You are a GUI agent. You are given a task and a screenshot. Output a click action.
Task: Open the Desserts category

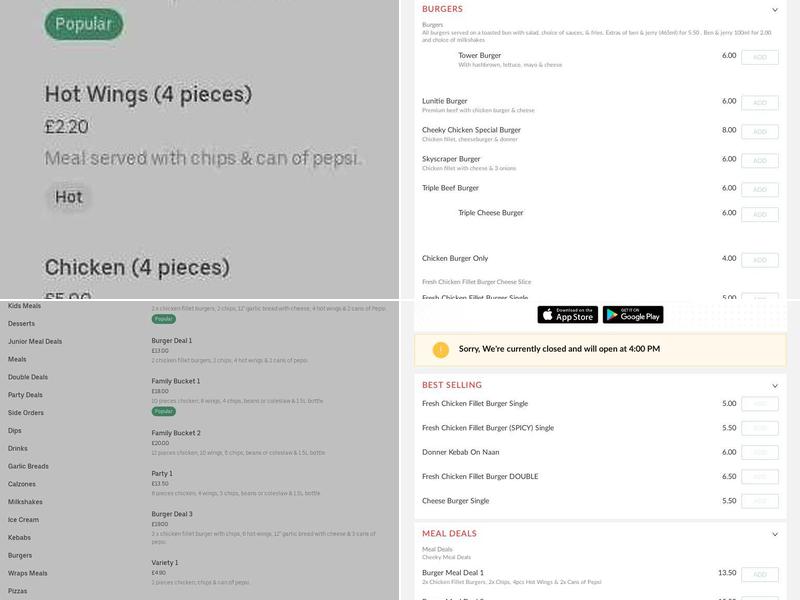coord(21,324)
